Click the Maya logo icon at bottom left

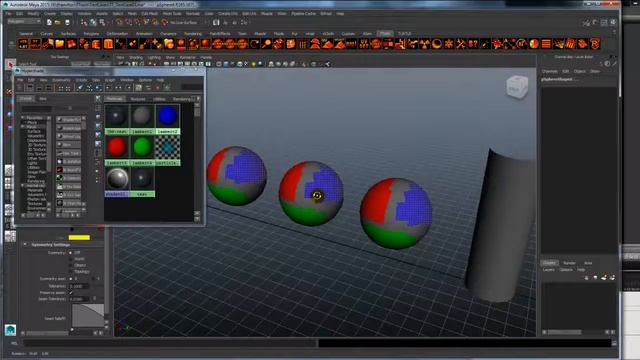point(11,330)
